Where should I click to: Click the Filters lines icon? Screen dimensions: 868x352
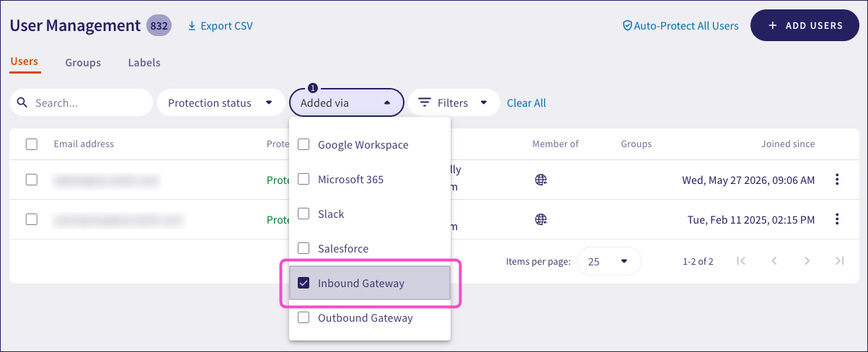point(425,102)
